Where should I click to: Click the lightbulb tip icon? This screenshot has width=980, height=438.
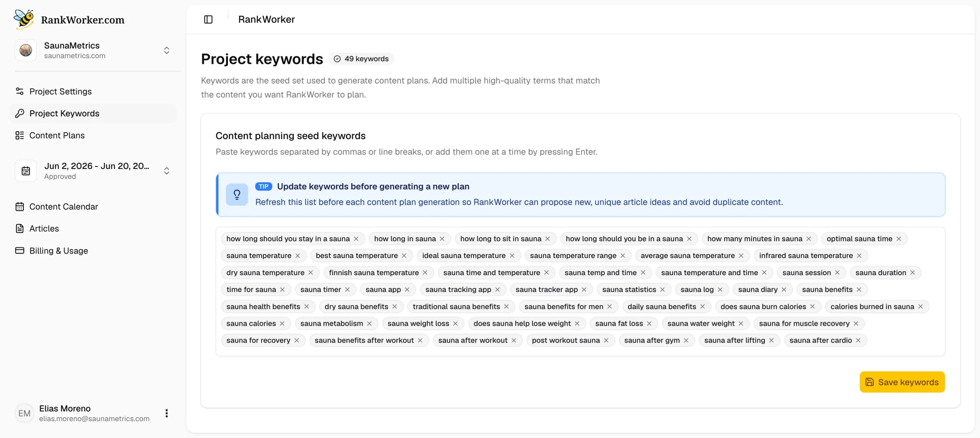click(x=237, y=194)
